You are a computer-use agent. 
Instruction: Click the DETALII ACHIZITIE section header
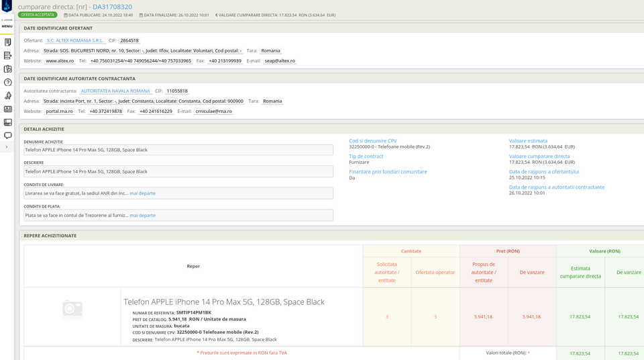click(x=44, y=129)
